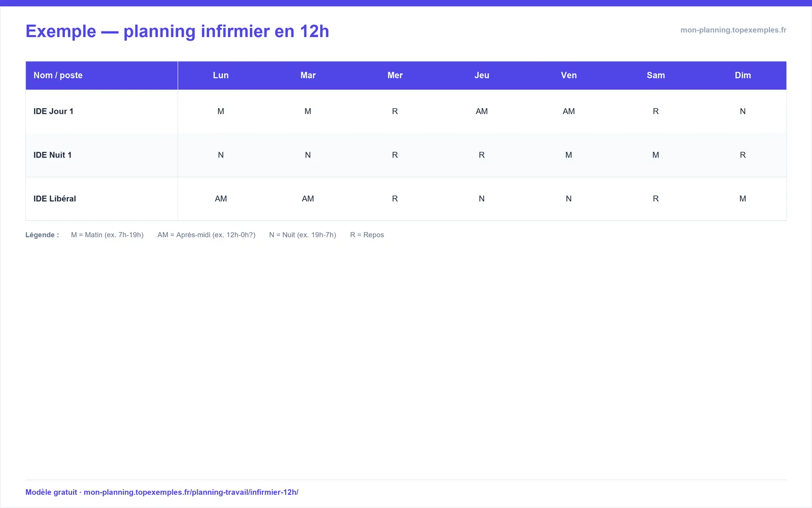The width and height of the screenshot is (812, 508).
Task: Click the mon-planning.topexemples.fr text at top right
Action: click(733, 30)
